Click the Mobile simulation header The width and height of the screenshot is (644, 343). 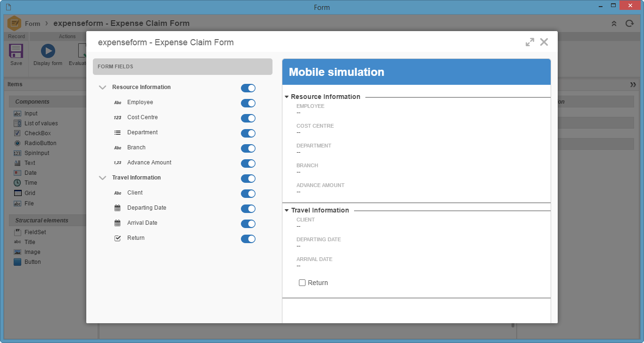[416, 72]
